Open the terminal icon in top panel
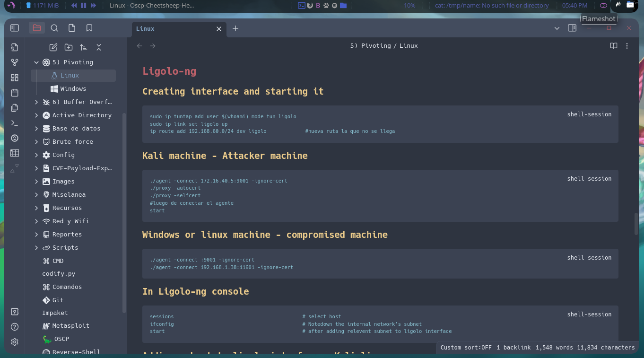The height and width of the screenshot is (358, 644). [x=301, y=6]
